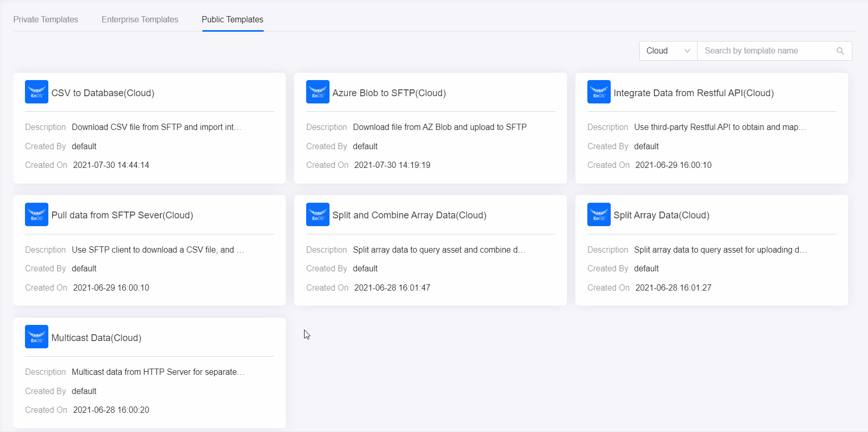Viewport: 868px width, 432px height.
Task: Click the Pull data from SFTP Sever icon
Action: pos(36,214)
